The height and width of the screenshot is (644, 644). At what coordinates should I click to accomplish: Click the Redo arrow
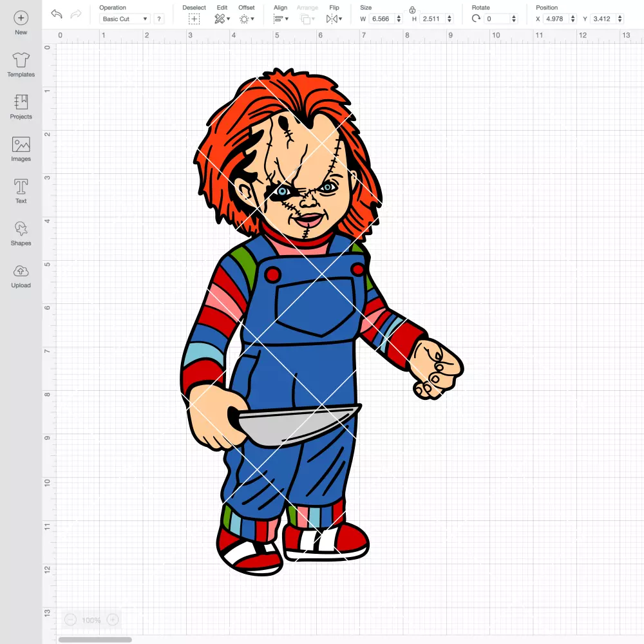[76, 14]
